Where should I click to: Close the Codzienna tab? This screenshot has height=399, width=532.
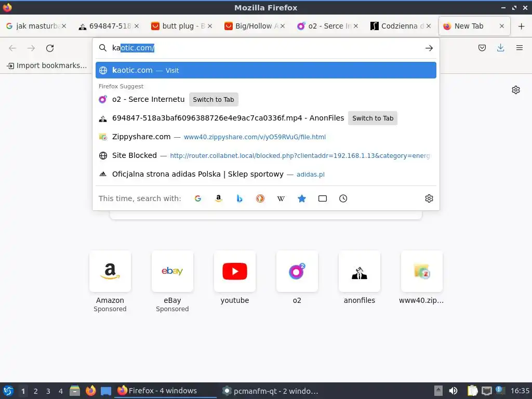tap(429, 26)
